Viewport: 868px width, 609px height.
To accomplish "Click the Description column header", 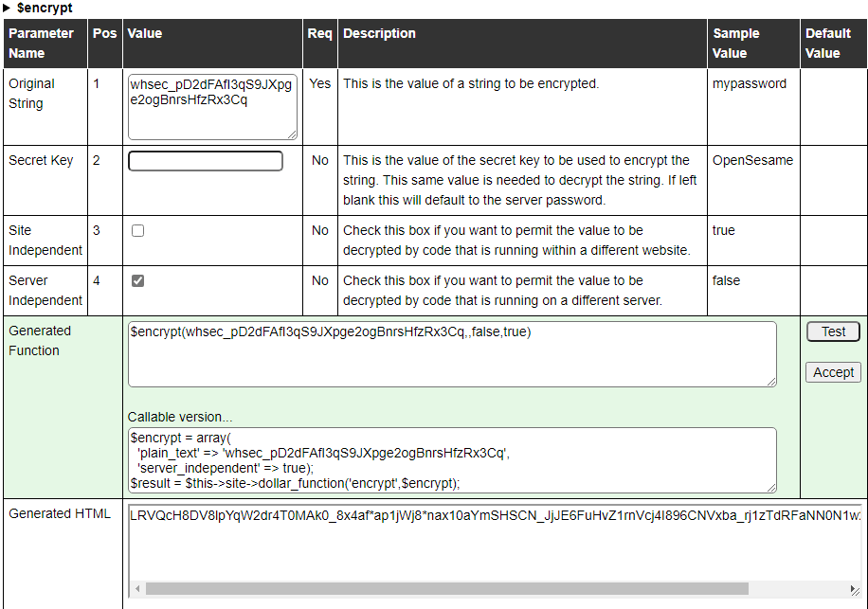I will click(379, 33).
